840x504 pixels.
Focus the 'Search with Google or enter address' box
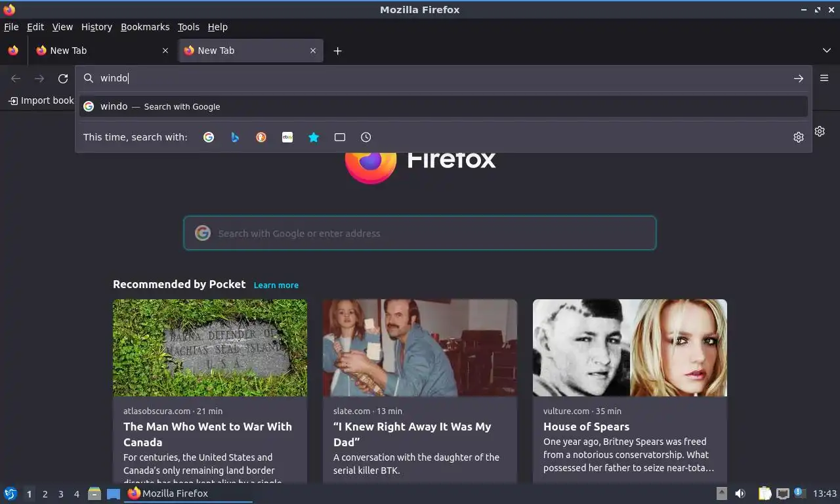[420, 233]
